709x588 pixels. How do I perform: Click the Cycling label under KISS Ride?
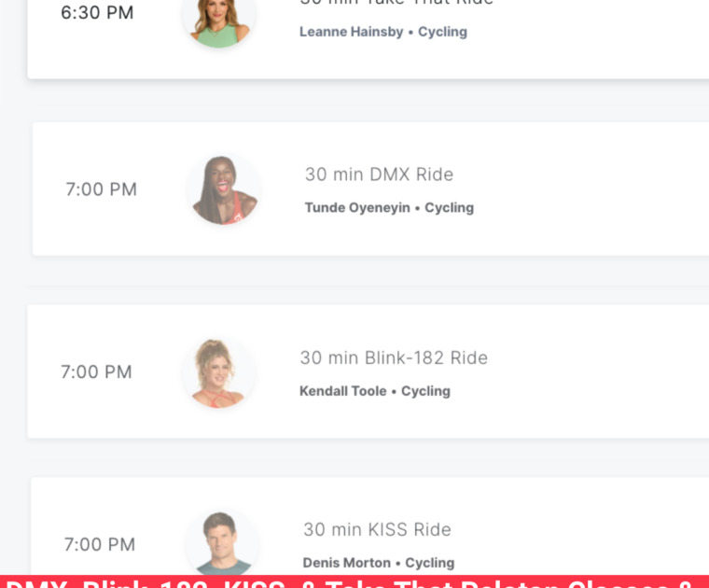point(430,563)
